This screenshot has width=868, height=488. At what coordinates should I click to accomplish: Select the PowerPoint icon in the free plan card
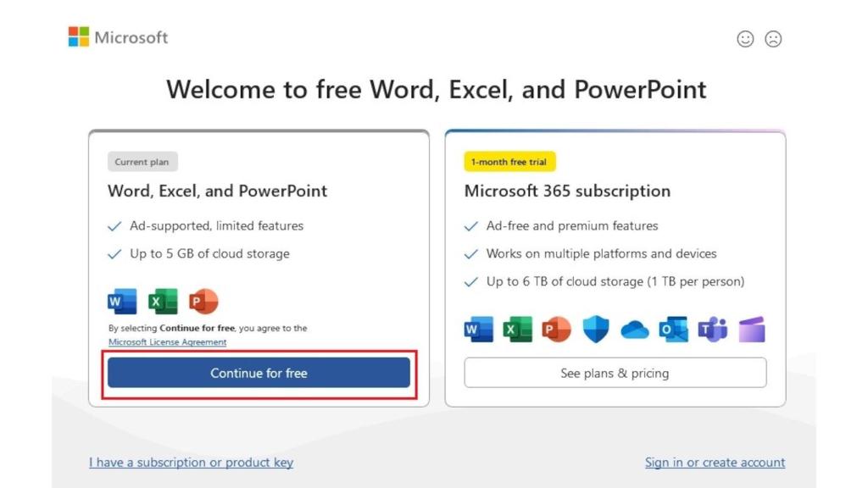click(x=201, y=301)
